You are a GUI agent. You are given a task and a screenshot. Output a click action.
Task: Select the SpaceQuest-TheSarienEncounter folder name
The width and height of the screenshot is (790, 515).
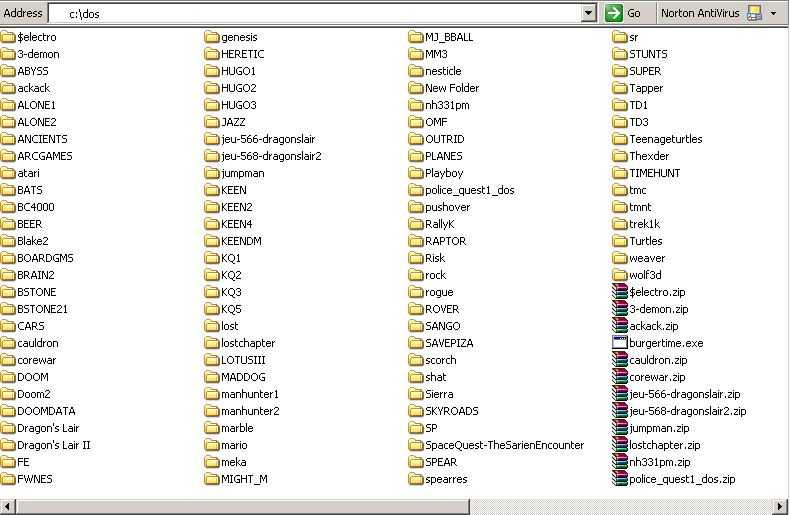(x=504, y=445)
